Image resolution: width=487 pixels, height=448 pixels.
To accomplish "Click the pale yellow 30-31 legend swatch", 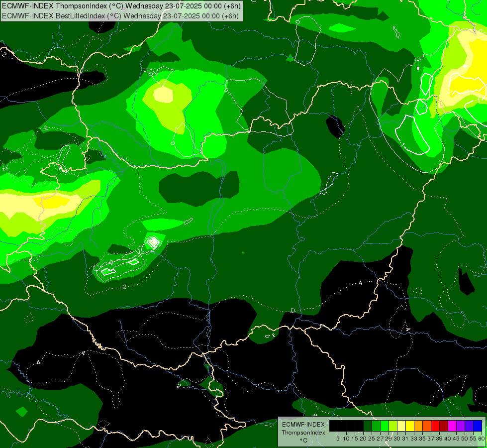I will 401,426.
